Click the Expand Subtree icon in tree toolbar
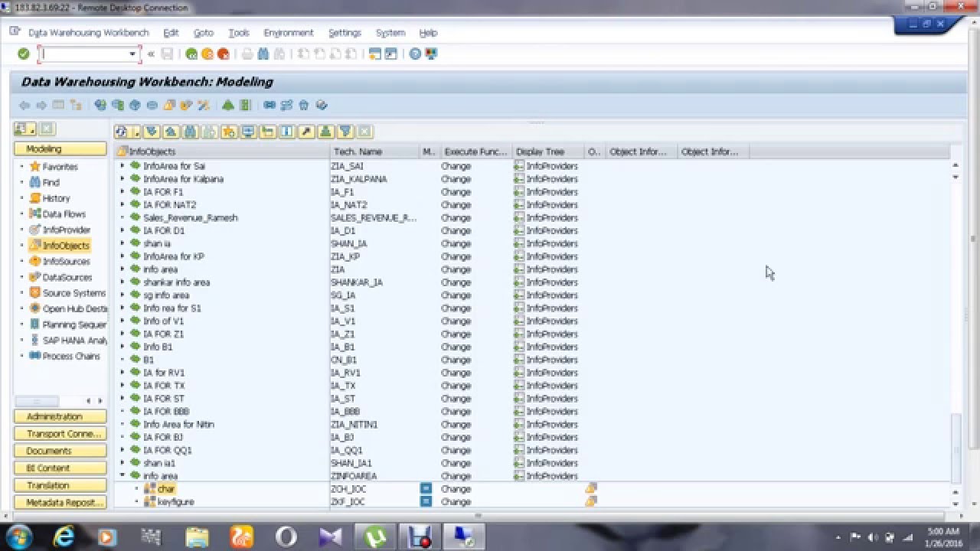This screenshot has height=551, width=980. point(151,132)
